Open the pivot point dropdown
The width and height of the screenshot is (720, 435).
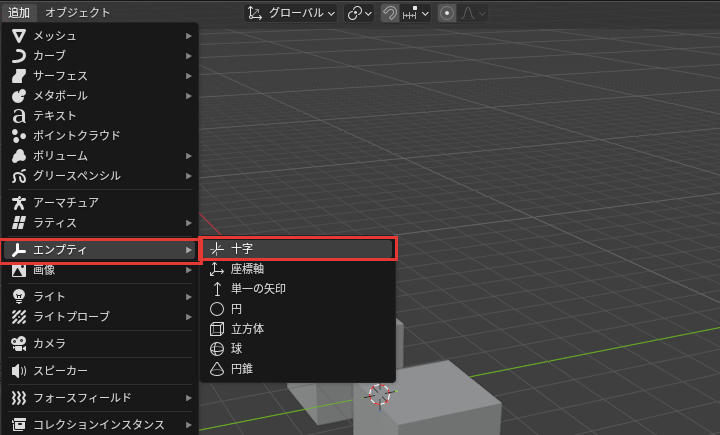(359, 13)
